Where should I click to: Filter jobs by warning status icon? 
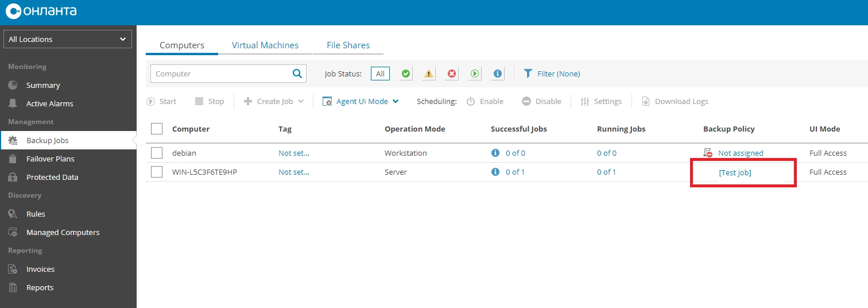pos(429,74)
